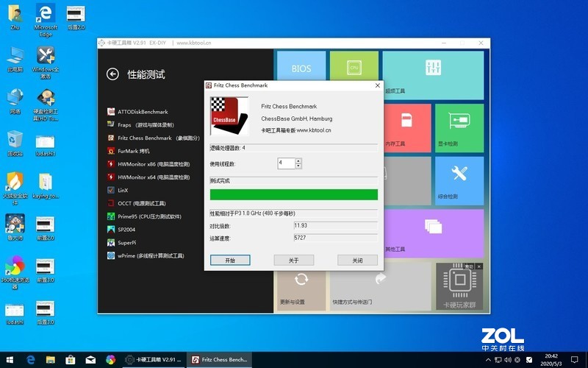The height and width of the screenshot is (368, 588).
Task: Open the 更新与设置 tile
Action: [301, 290]
